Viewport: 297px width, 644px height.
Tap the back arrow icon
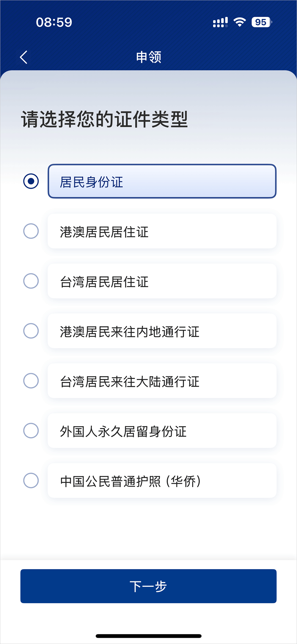point(24,57)
